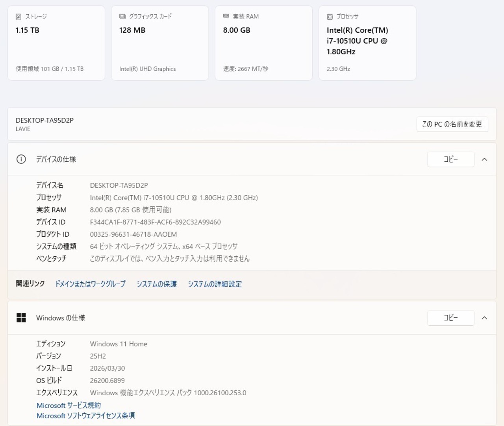
Task: Open Microsoft ソフトウェアライセンス条項 link
Action: pyautogui.click(x=86, y=415)
